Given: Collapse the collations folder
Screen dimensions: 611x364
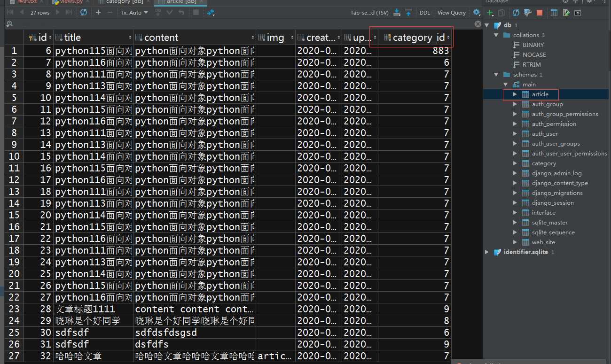Looking at the screenshot, I should coord(496,35).
